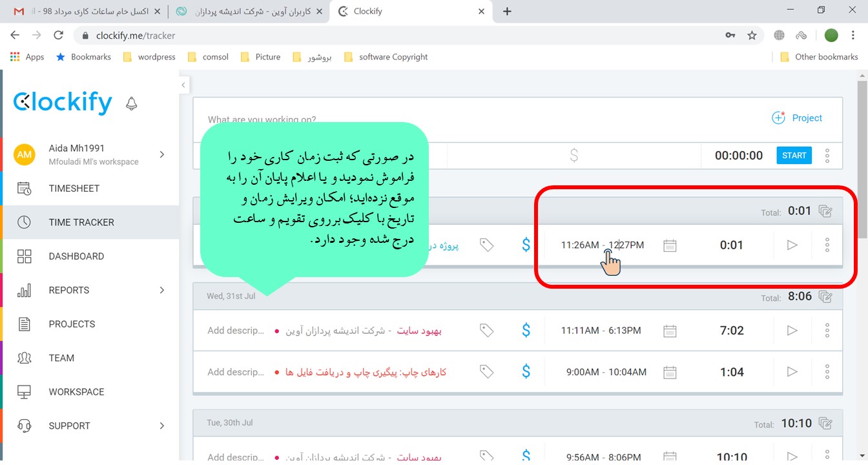Click the 0:01 duration of the entry

(x=732, y=245)
